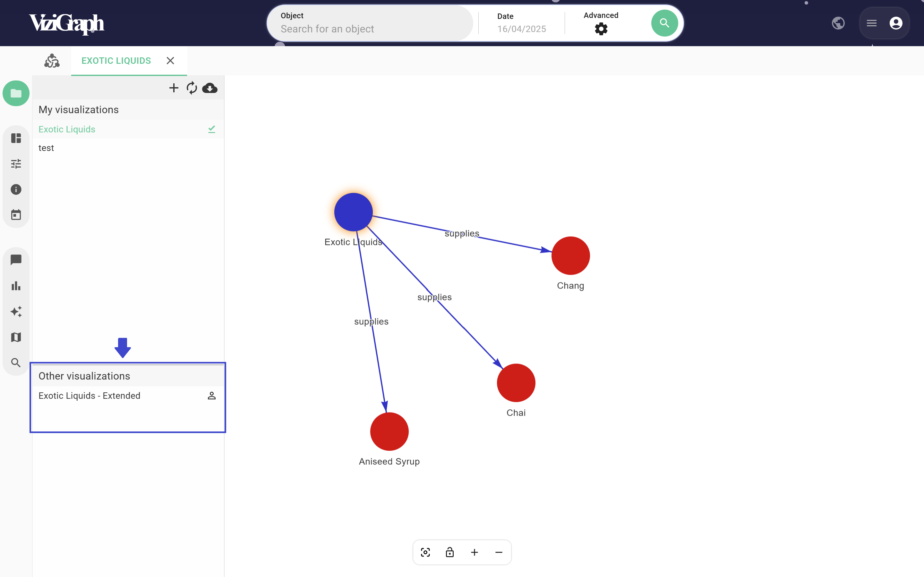The height and width of the screenshot is (577, 924).
Task: Open the bar chart statistics icon
Action: (16, 285)
